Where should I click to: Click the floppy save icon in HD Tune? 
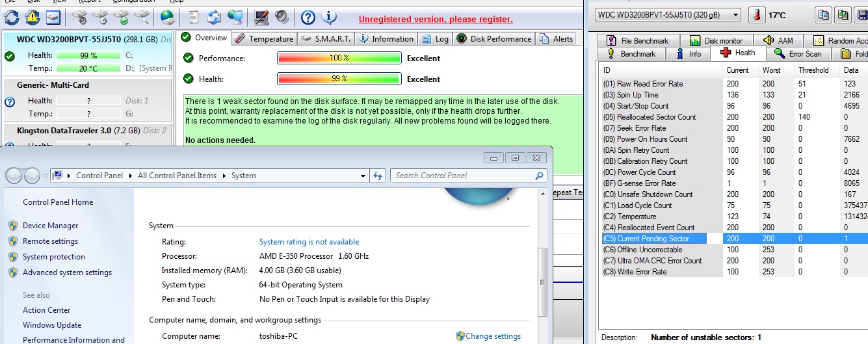click(862, 14)
